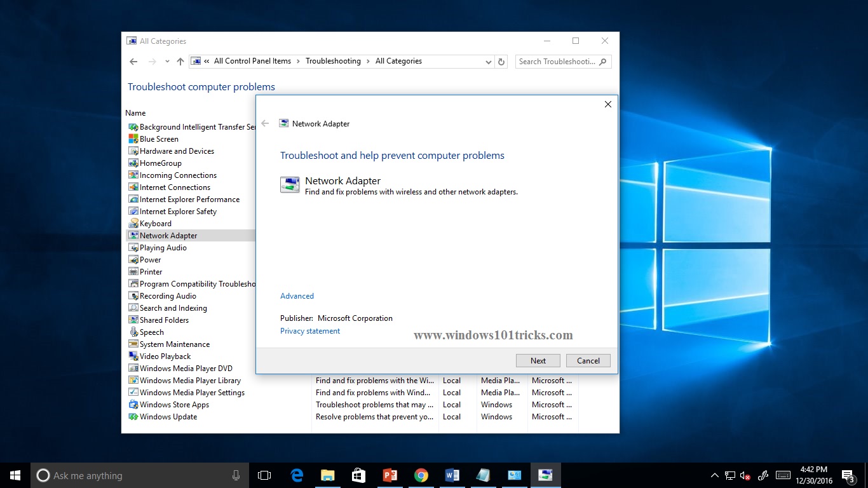Expand hidden icons with the tray chevron

pyautogui.click(x=714, y=475)
